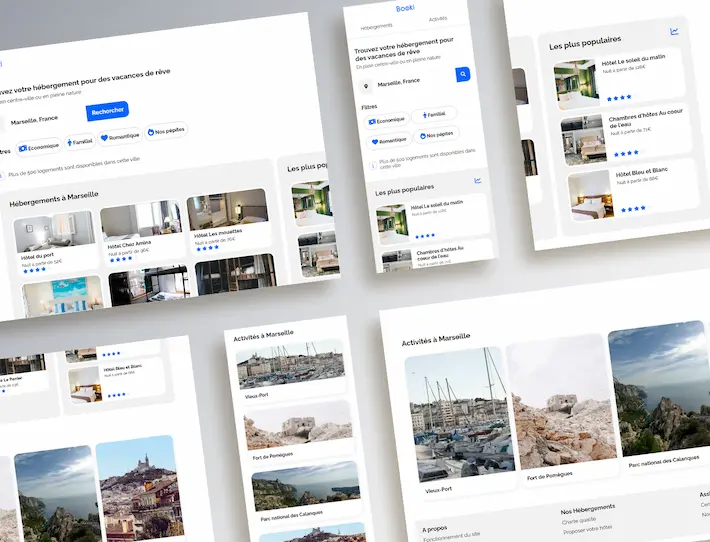The height and width of the screenshot is (542, 710).
Task: Open Chambres d'hôtes Au coeur de l'eau on mobile mockup
Action: (x=437, y=257)
